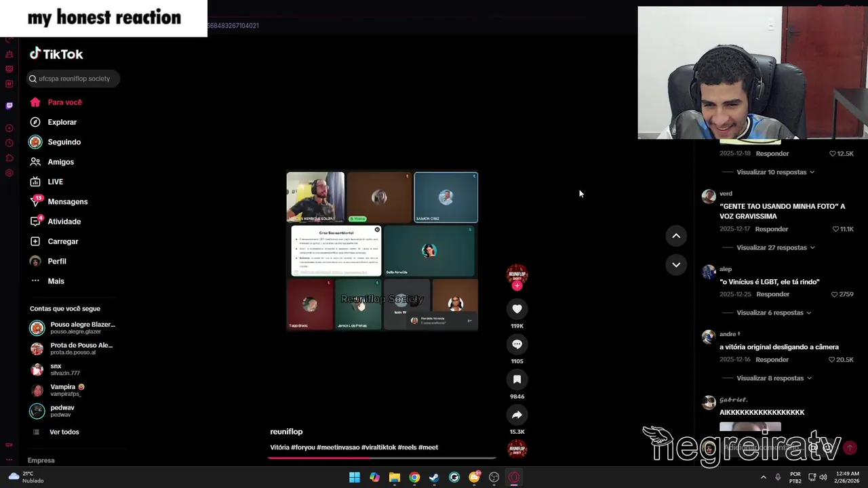Reply to the 2025-12-18 comment
868x488 pixels.
772,154
